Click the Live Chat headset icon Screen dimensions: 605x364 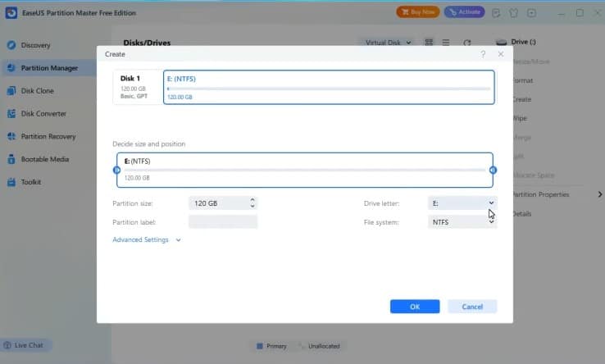[7, 345]
